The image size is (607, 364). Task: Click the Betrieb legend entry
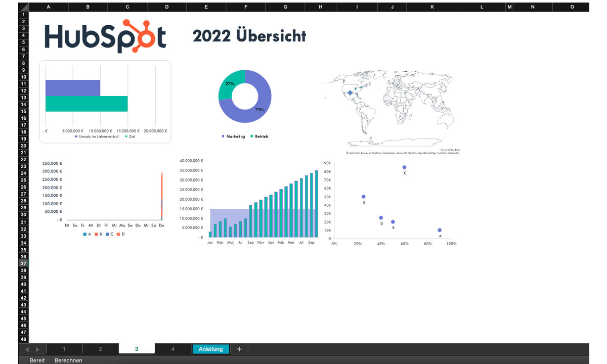point(259,136)
